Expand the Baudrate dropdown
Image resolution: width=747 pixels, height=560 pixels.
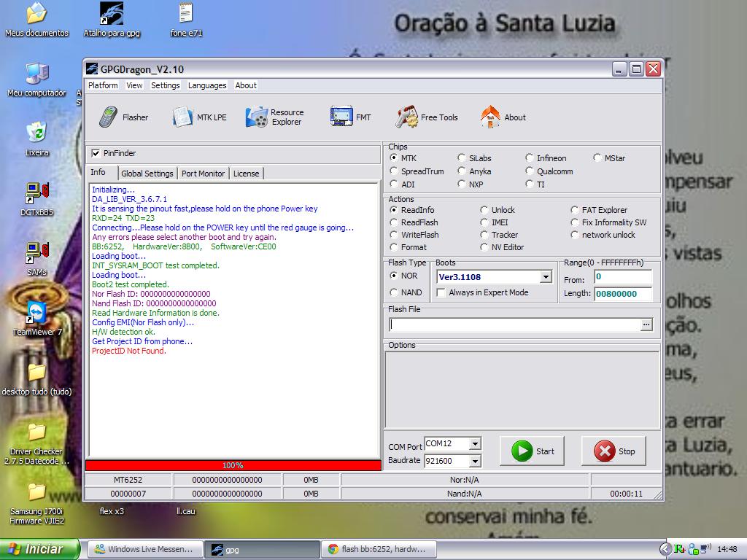tap(475, 461)
